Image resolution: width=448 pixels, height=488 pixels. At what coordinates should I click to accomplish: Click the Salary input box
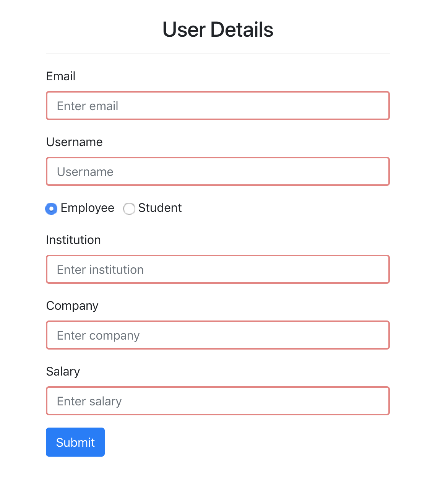pos(218,401)
